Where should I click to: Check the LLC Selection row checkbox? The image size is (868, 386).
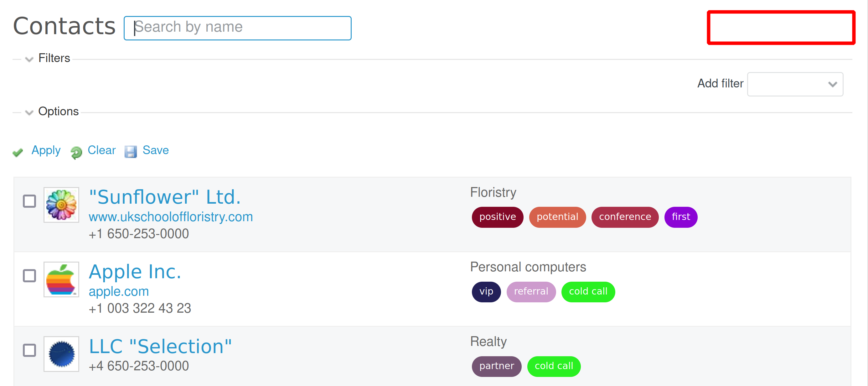pos(29,350)
